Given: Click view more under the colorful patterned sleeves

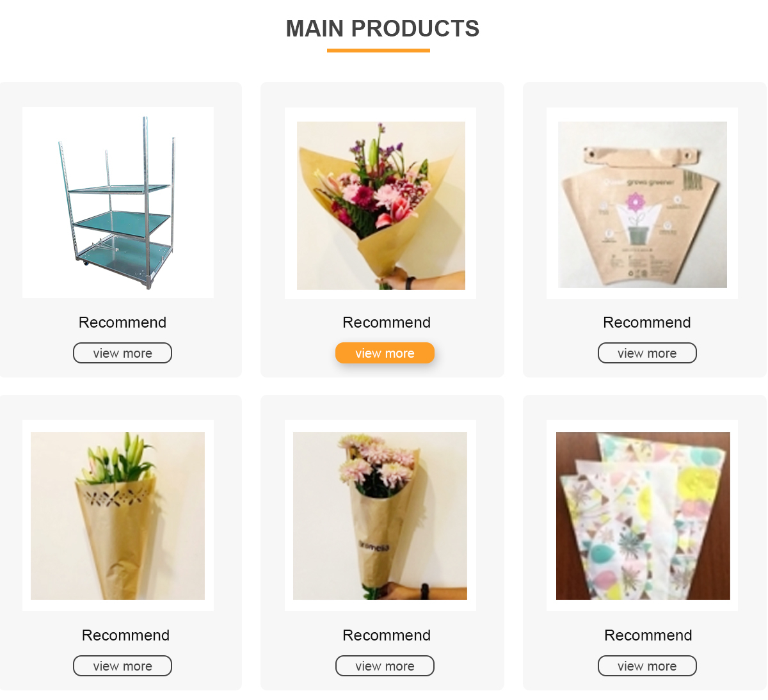Looking at the screenshot, I should tap(647, 666).
